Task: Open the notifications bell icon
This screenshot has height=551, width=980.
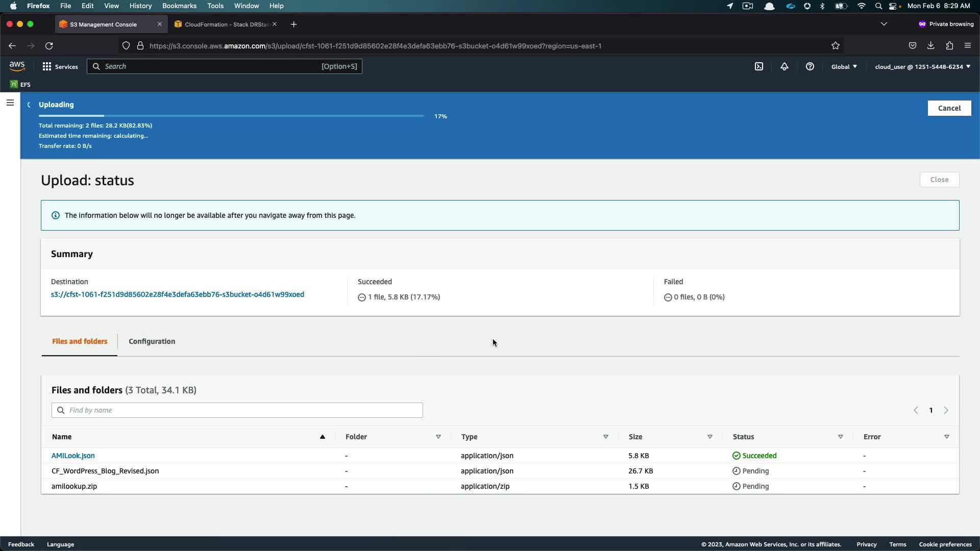Action: (785, 66)
